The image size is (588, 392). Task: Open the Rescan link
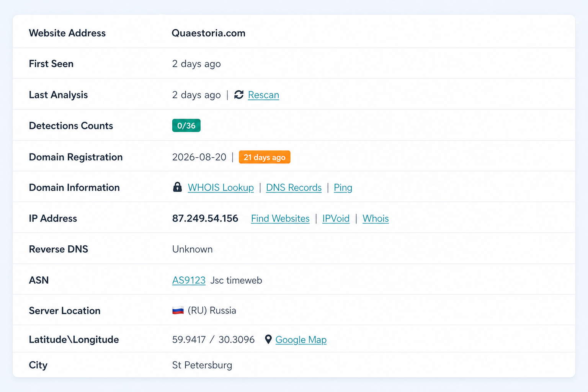[x=263, y=95]
